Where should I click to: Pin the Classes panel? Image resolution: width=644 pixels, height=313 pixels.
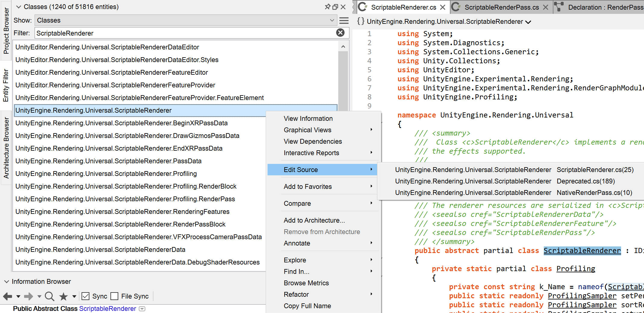[x=327, y=7]
